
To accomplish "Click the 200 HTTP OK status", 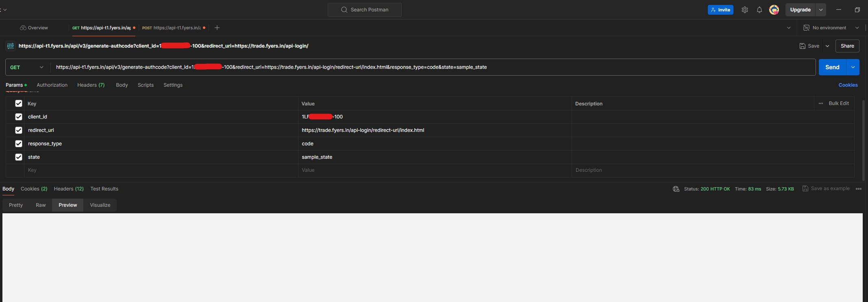I will pos(715,189).
